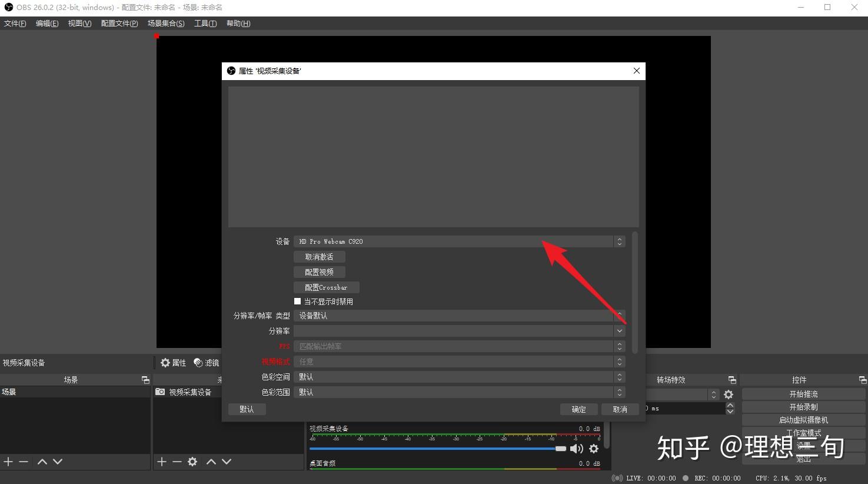Select 视频采集设备 in the sources list
The image size is (868, 484).
pos(190,392)
